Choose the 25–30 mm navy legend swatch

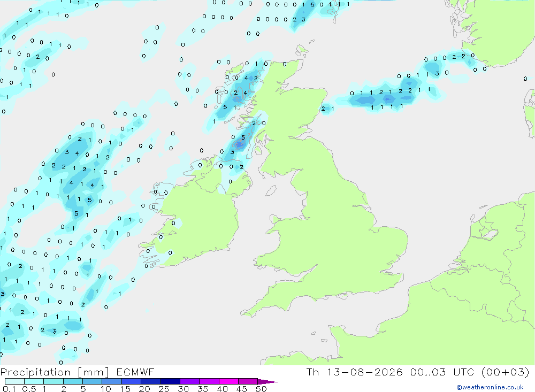(x=170, y=381)
